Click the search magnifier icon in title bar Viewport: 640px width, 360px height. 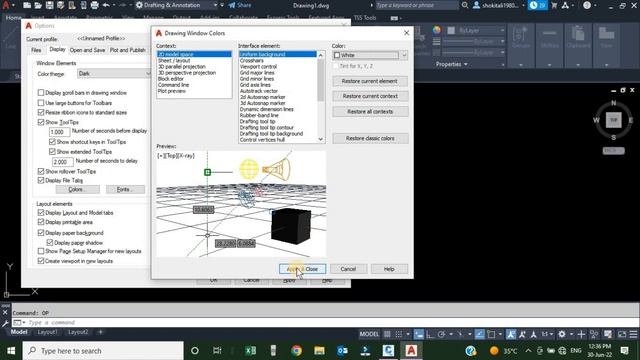(x=465, y=5)
